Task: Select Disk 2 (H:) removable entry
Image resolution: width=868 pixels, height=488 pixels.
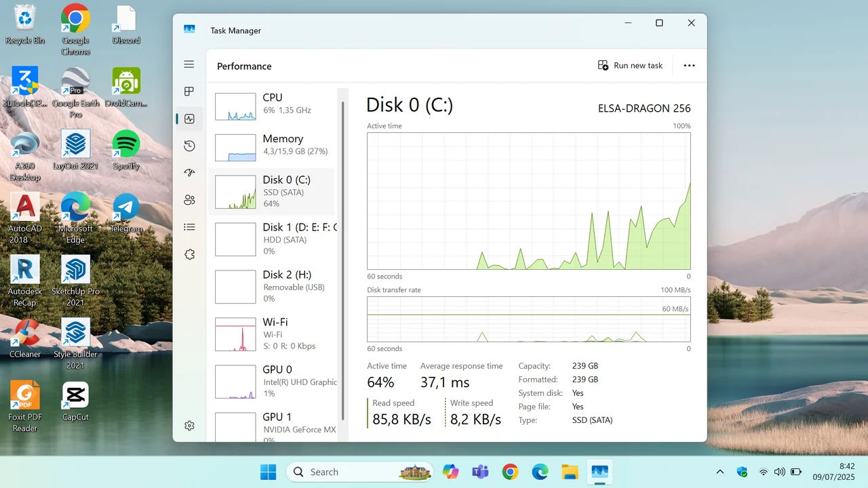Action: [x=272, y=287]
